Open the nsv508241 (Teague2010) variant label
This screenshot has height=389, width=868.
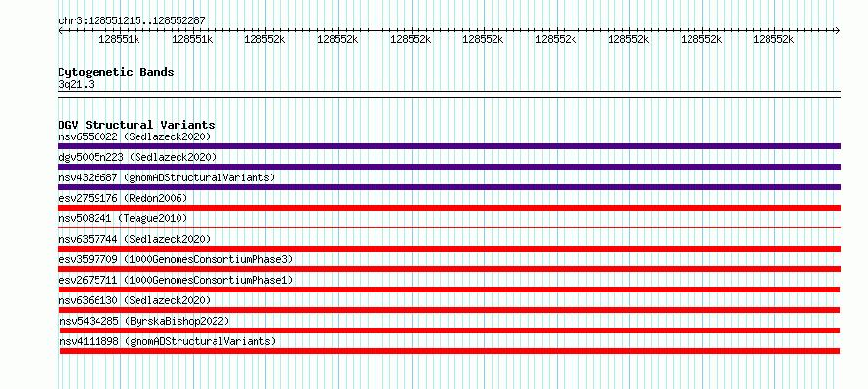coord(123,218)
